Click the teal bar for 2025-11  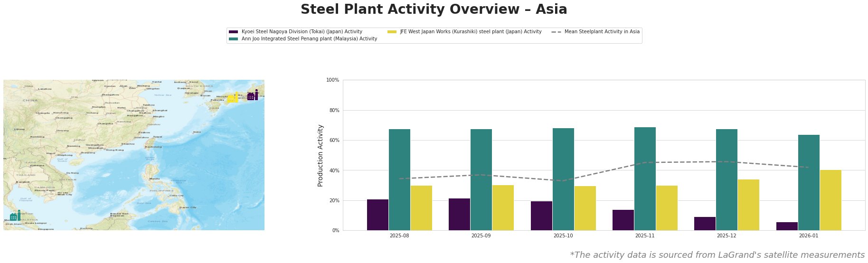pyautogui.click(x=645, y=178)
